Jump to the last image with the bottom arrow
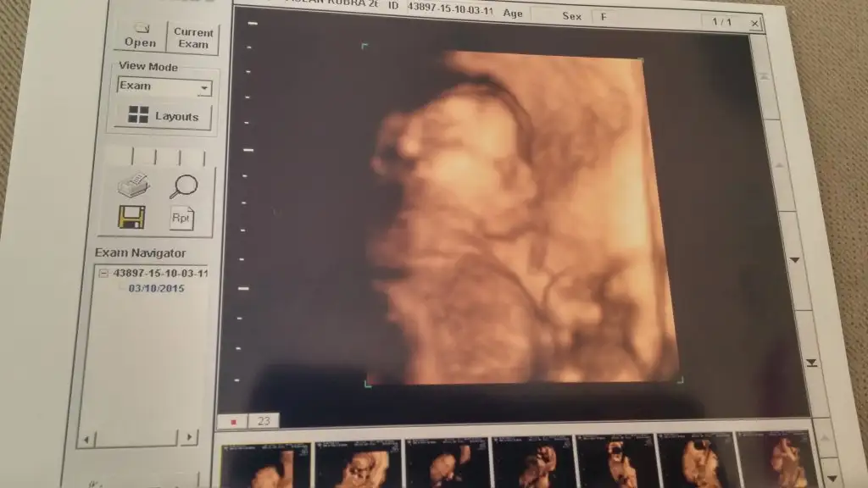The height and width of the screenshot is (488, 868). coord(811,363)
